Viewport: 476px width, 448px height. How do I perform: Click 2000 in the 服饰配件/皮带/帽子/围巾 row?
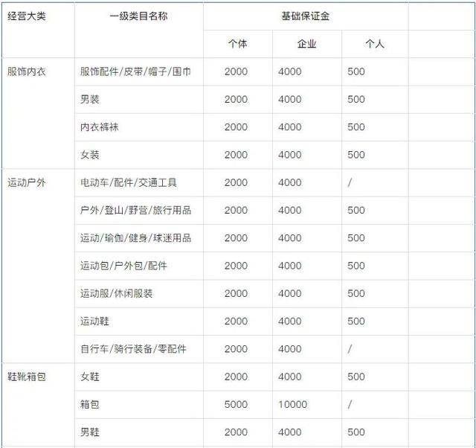tap(236, 71)
